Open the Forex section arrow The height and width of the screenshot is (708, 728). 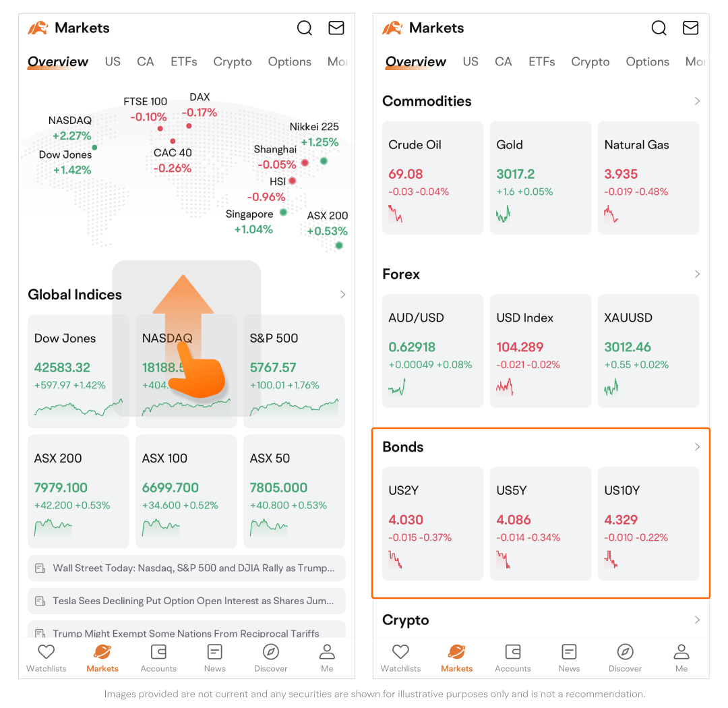pyautogui.click(x=697, y=274)
